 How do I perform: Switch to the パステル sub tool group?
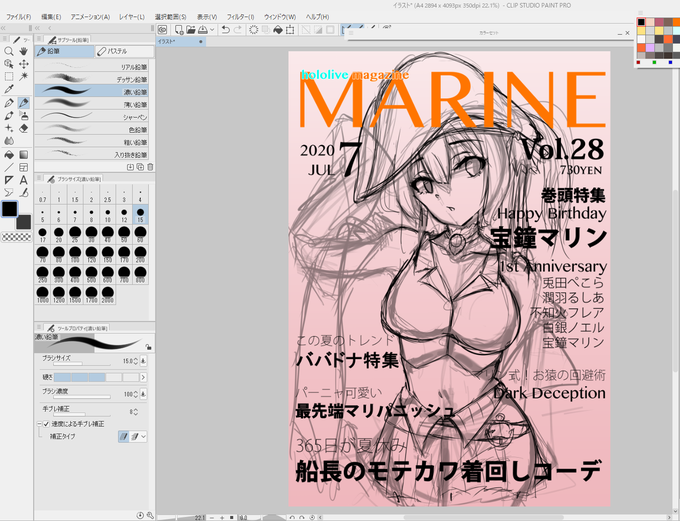(x=124, y=52)
